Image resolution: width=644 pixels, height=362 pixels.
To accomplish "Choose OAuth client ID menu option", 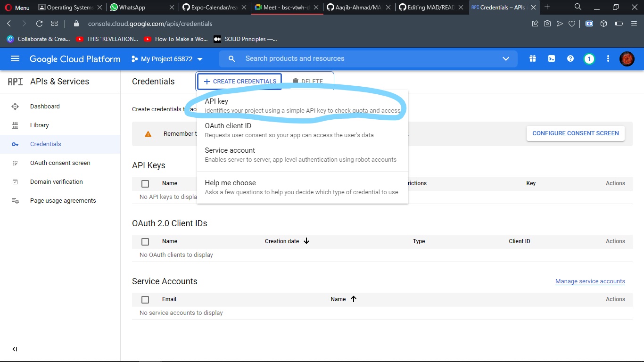I will pyautogui.click(x=302, y=130).
